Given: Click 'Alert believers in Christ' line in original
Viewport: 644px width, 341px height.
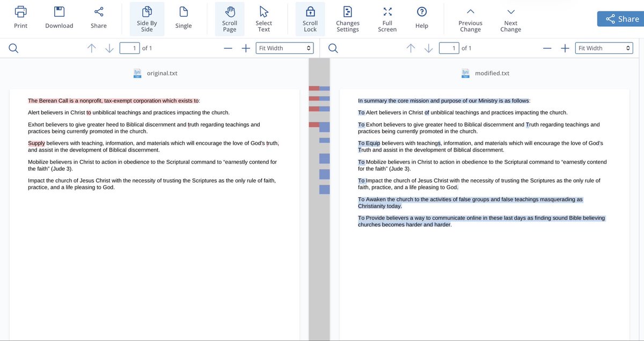Looking at the screenshot, I should click(x=129, y=113).
